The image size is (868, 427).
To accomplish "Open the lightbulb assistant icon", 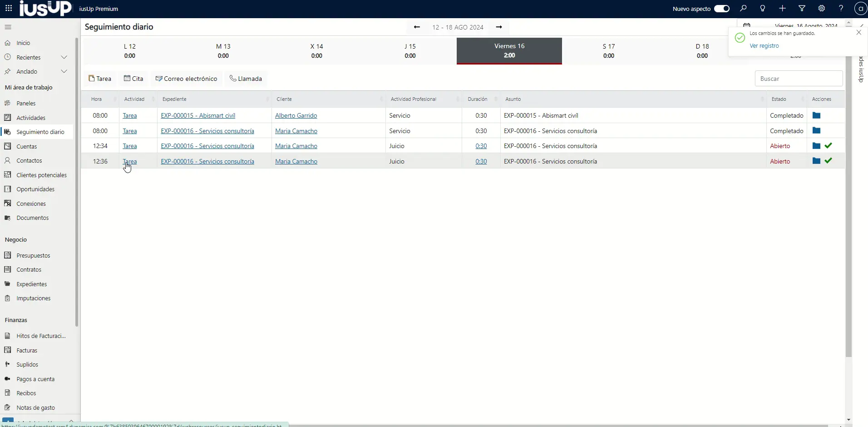I will (x=763, y=9).
